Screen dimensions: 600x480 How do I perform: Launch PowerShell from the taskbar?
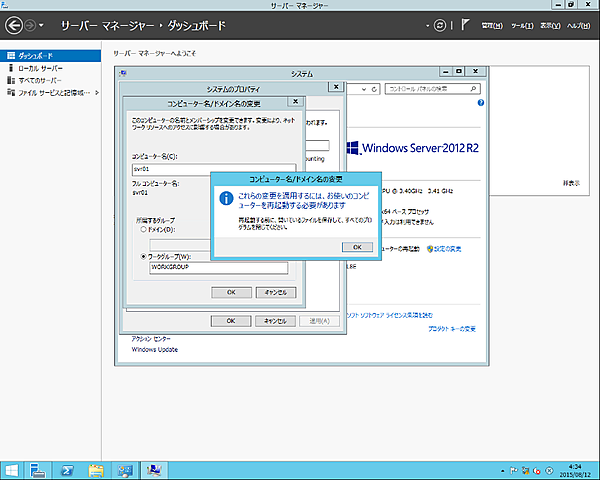(69, 469)
